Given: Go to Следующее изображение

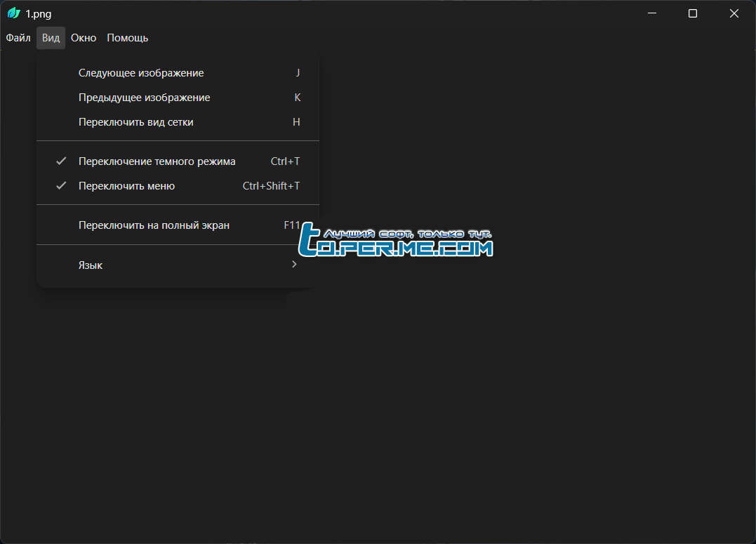Looking at the screenshot, I should pos(178,73).
